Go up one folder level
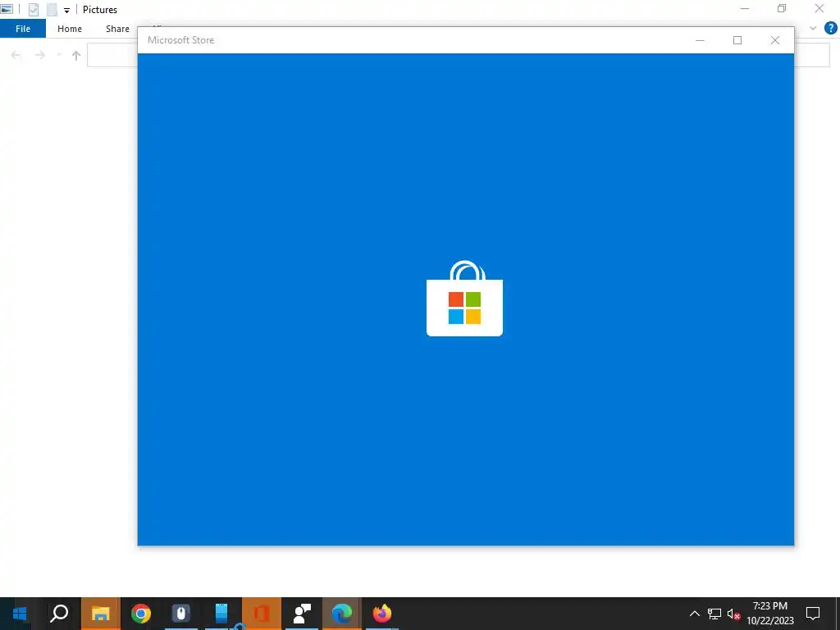Screen dimensions: 840x630 76,55
